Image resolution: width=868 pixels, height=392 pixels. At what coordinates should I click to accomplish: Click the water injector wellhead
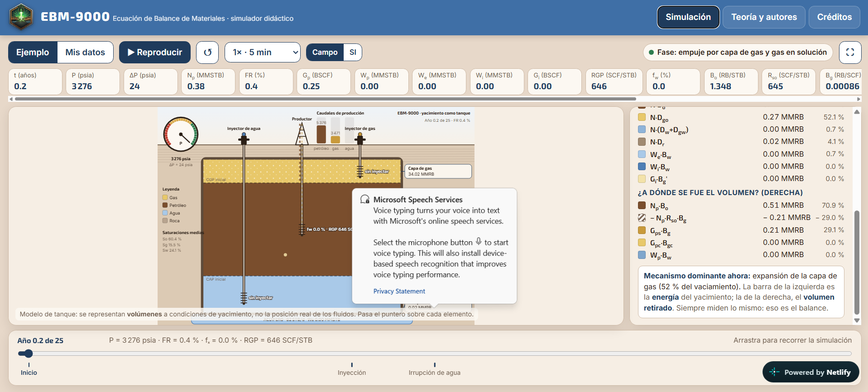click(x=244, y=139)
